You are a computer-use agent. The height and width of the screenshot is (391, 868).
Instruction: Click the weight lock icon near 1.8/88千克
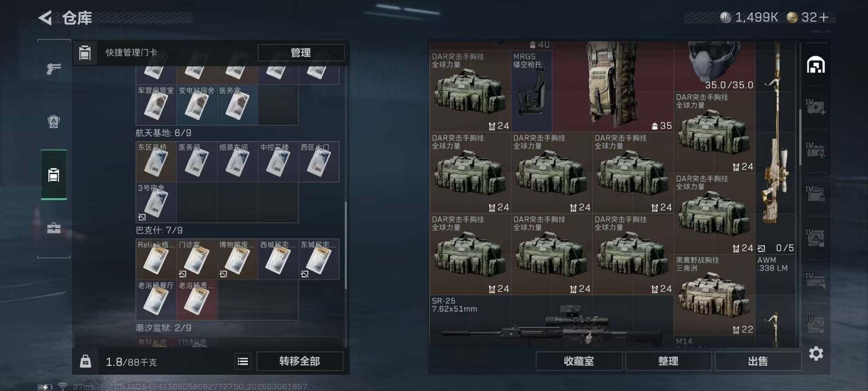coord(85,361)
